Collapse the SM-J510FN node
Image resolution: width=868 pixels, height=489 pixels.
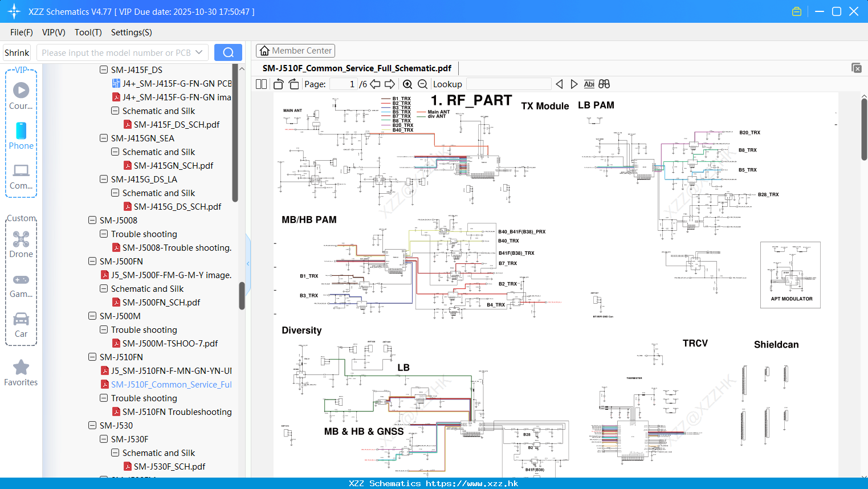92,357
